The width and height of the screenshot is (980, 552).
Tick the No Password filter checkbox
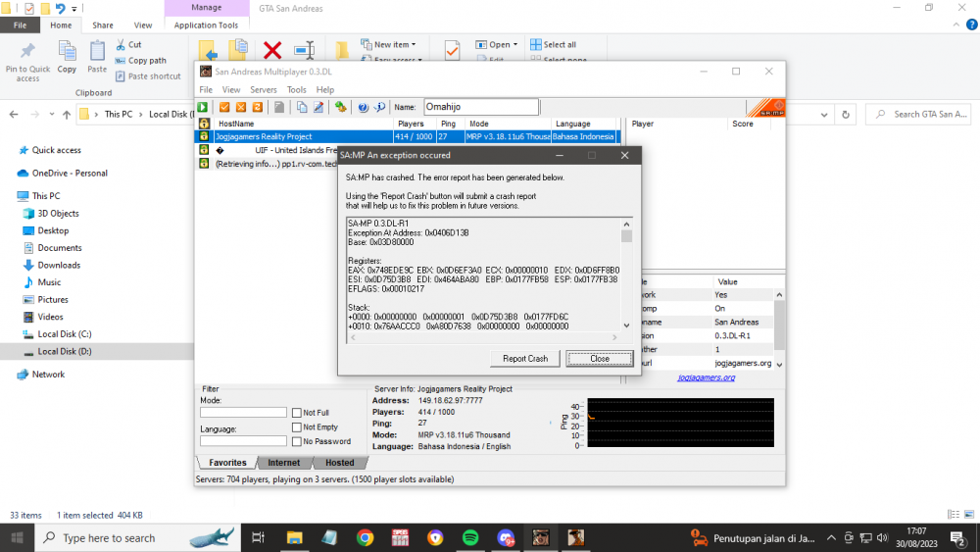click(297, 441)
